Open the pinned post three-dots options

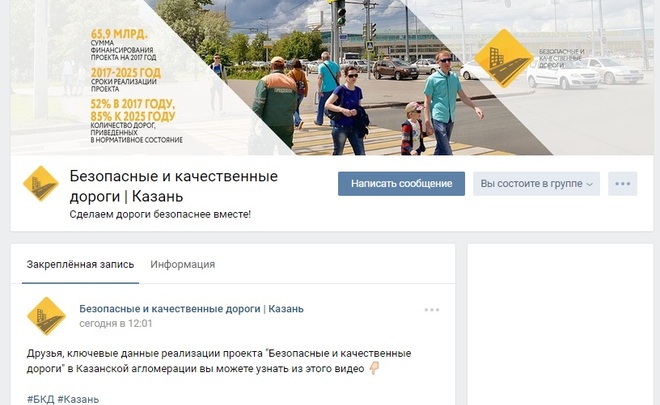(432, 310)
